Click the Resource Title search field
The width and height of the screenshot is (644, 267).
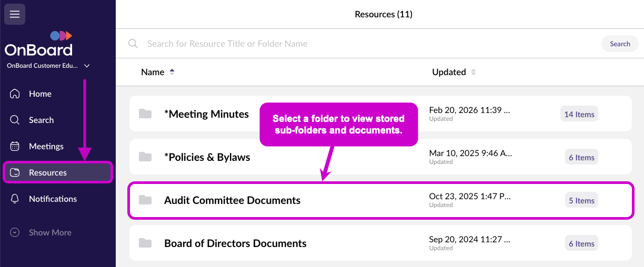(368, 44)
